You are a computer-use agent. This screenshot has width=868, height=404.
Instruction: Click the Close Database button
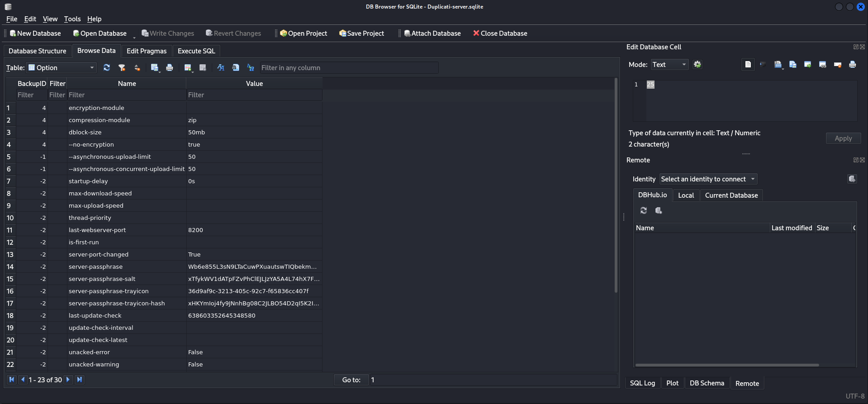500,33
